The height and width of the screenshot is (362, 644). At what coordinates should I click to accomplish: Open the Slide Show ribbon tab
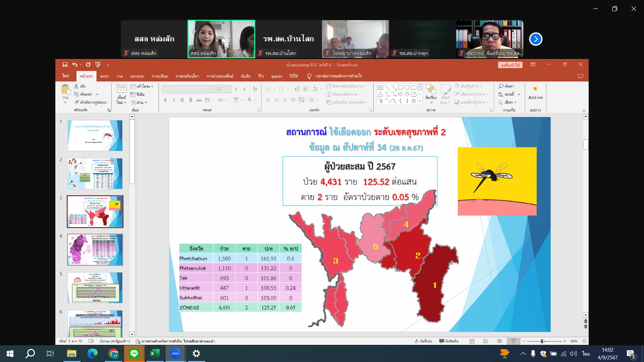[220, 76]
